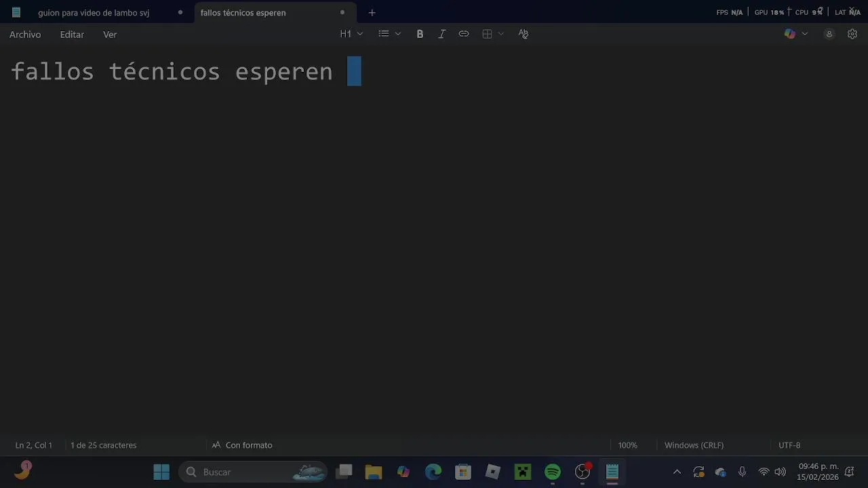Open the Wi-Fi network tray icon
The image size is (868, 488).
point(764,472)
